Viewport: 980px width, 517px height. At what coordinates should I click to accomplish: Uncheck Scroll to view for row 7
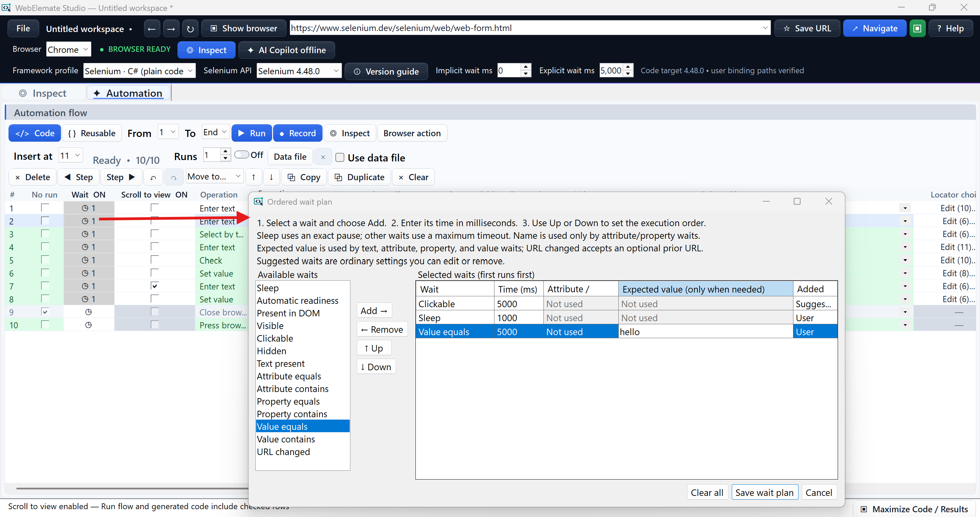click(x=155, y=286)
